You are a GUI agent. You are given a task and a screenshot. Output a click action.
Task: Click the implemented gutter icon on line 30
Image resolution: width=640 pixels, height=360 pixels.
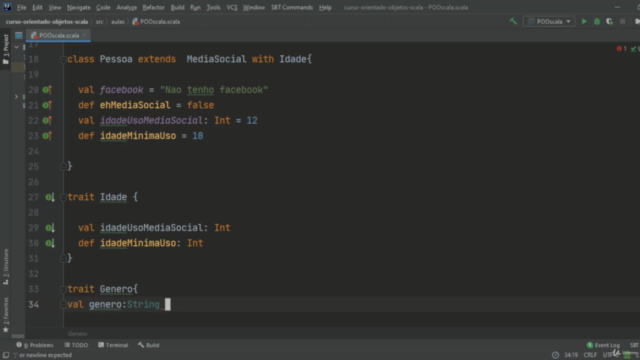click(50, 243)
